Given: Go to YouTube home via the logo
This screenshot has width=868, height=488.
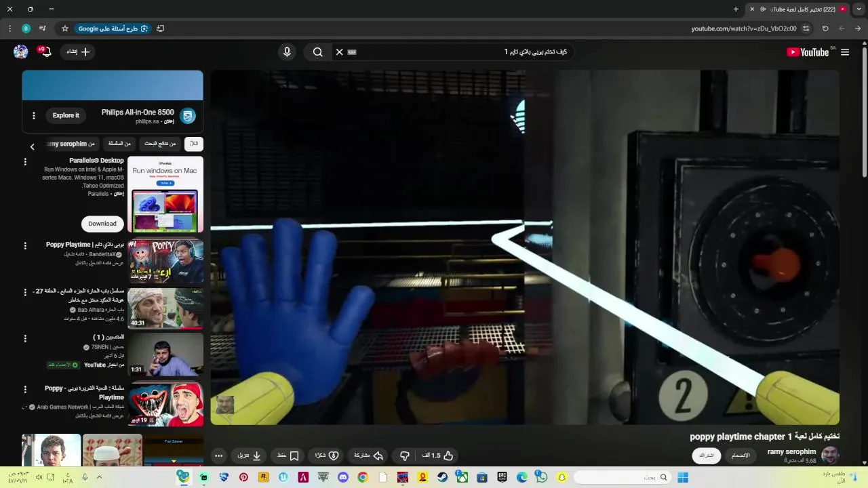Looking at the screenshot, I should click(x=808, y=52).
